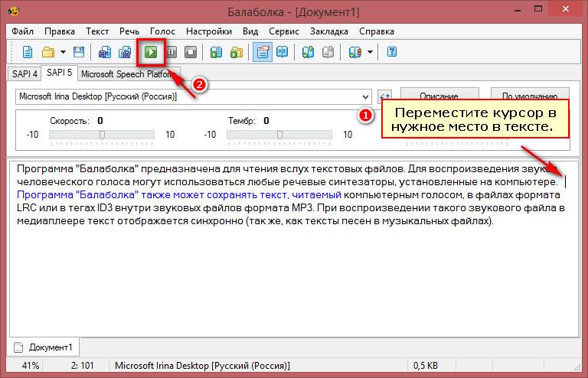This screenshot has height=378, width=588.
Task: Close the Балаболка window
Action: (x=566, y=8)
